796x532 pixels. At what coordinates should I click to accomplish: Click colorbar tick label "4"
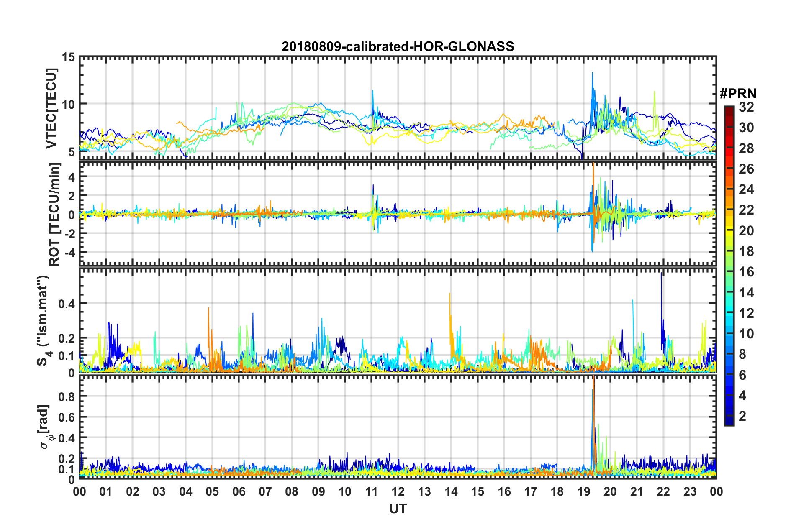coord(742,395)
